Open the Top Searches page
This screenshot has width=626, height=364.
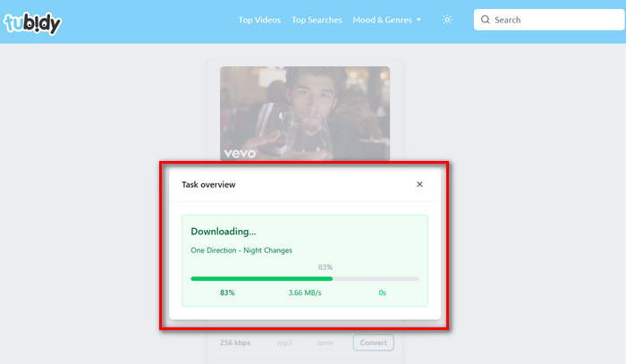[x=317, y=20]
